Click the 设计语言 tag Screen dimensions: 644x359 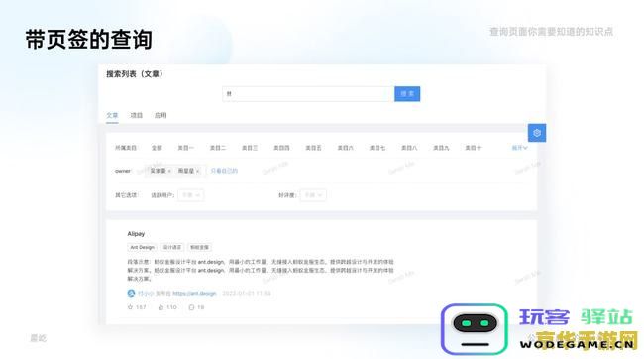172,247
